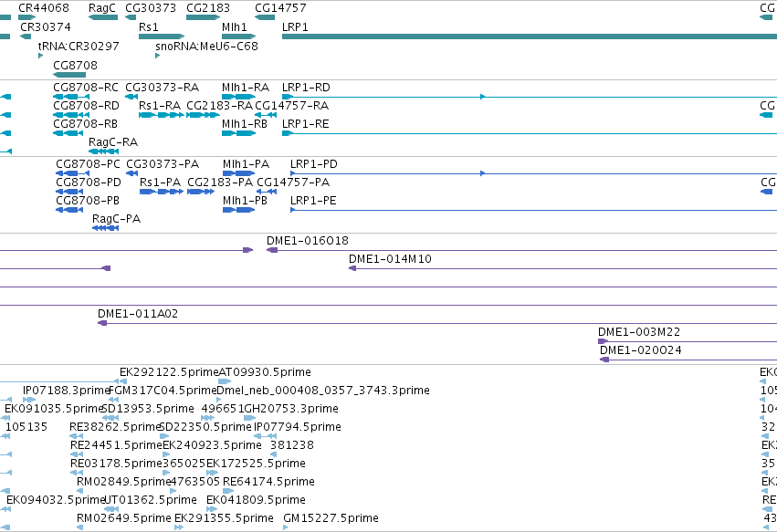
Task: Select the RagC-RA transcript glyph
Action: click(x=103, y=151)
